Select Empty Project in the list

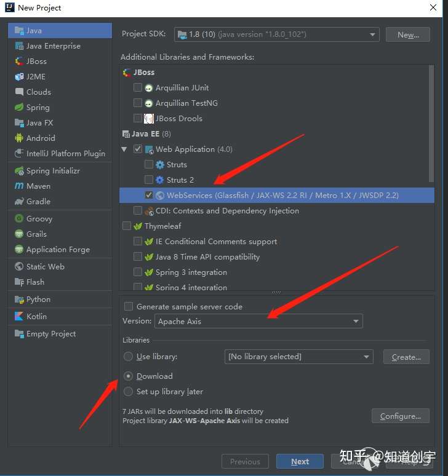[60, 333]
